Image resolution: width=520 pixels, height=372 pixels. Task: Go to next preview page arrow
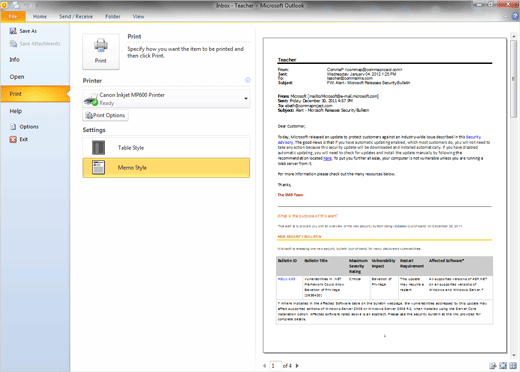click(297, 366)
